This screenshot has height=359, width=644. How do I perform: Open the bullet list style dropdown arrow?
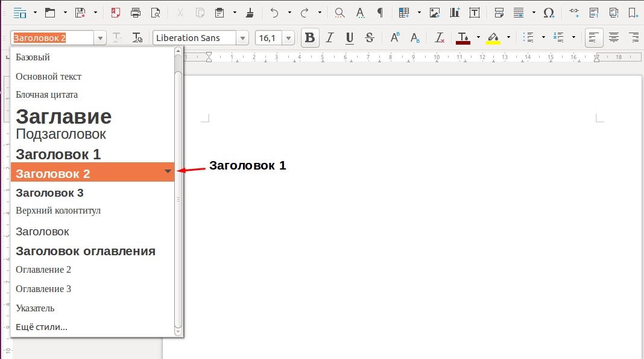[x=543, y=37]
